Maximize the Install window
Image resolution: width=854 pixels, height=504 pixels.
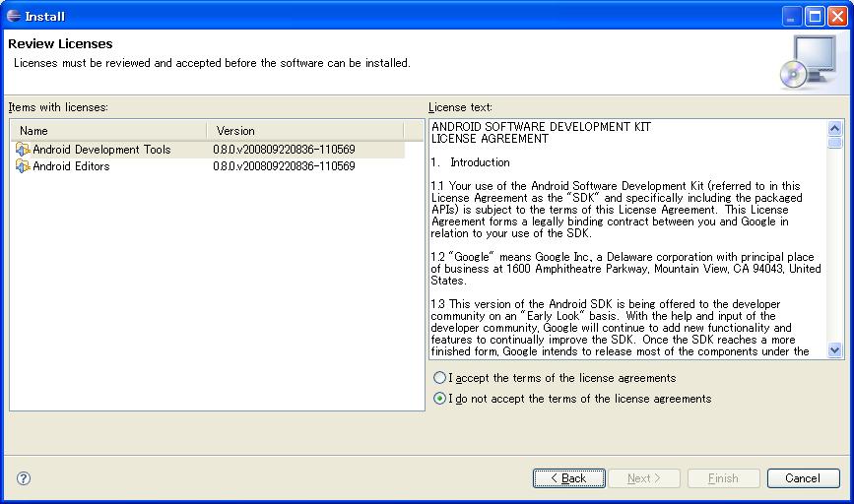tap(815, 17)
